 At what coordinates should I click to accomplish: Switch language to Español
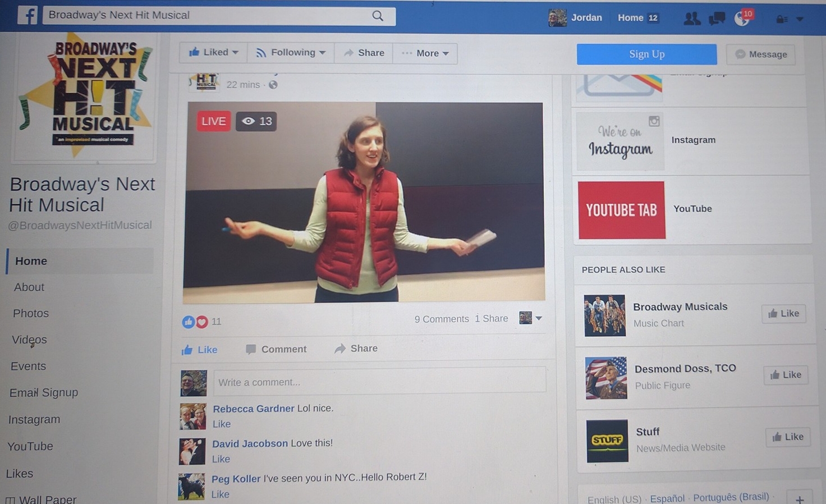pyautogui.click(x=667, y=498)
